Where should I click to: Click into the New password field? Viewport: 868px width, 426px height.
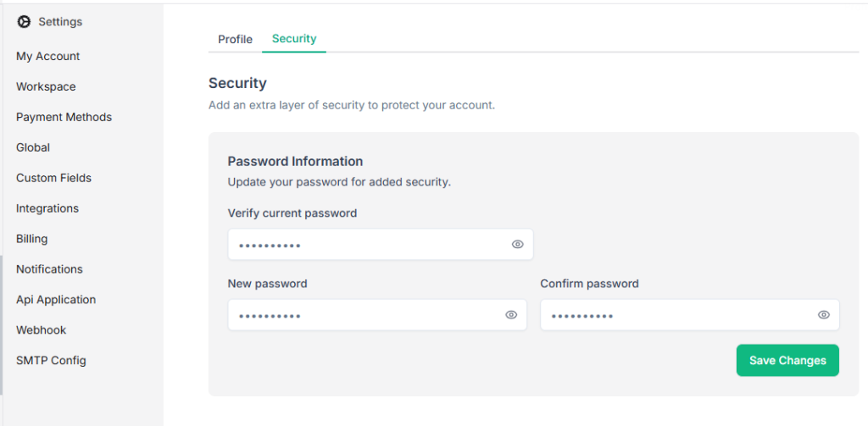pyautogui.click(x=364, y=315)
